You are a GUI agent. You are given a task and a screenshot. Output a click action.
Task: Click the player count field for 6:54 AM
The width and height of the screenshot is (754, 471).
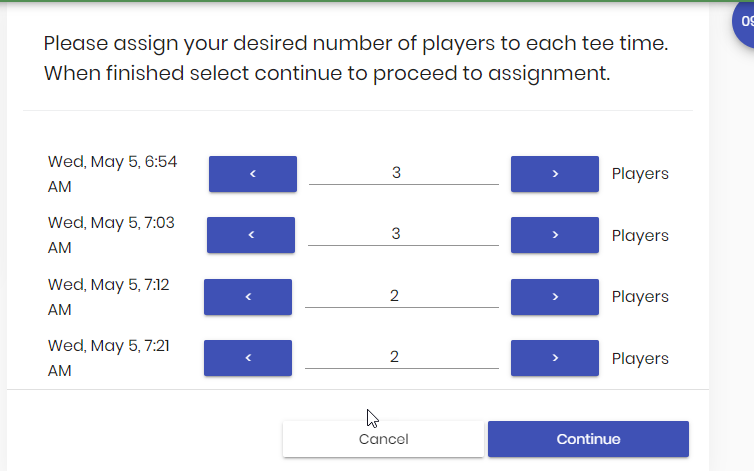(403, 173)
